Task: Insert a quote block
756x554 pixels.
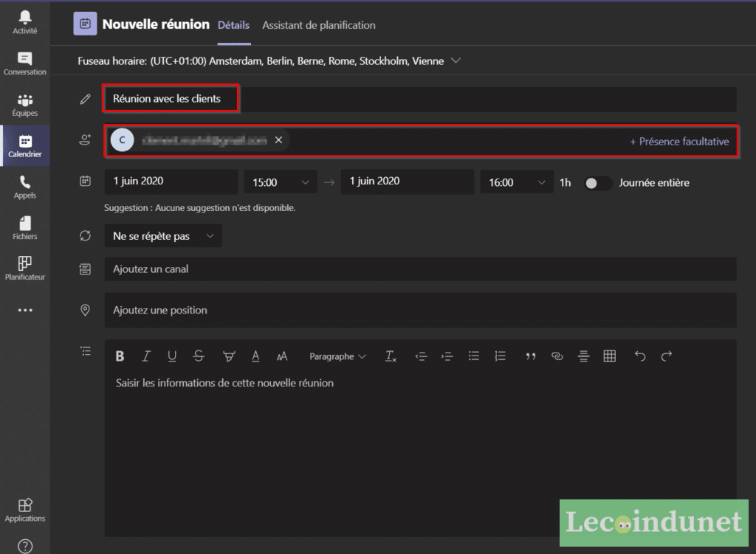Action: [530, 356]
